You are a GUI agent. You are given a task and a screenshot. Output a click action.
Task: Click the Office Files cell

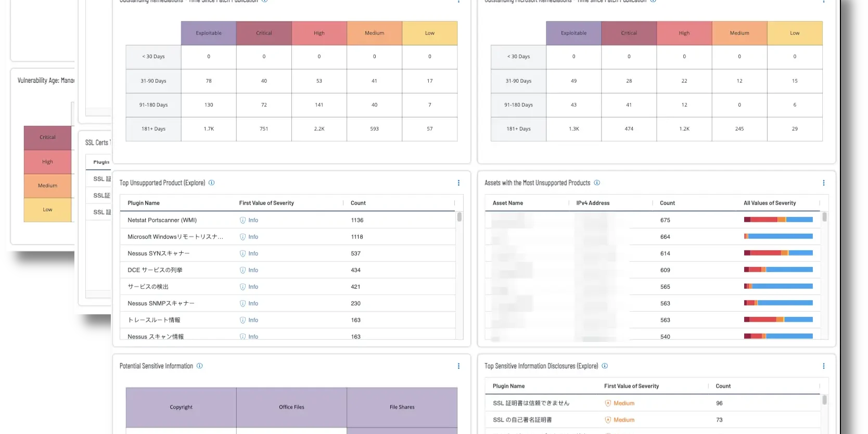coord(291,407)
